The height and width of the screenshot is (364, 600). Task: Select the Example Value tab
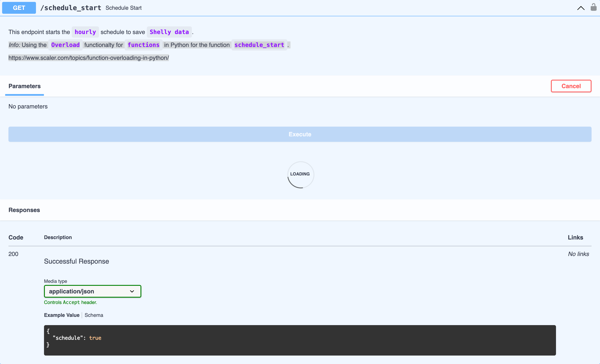[62, 315]
